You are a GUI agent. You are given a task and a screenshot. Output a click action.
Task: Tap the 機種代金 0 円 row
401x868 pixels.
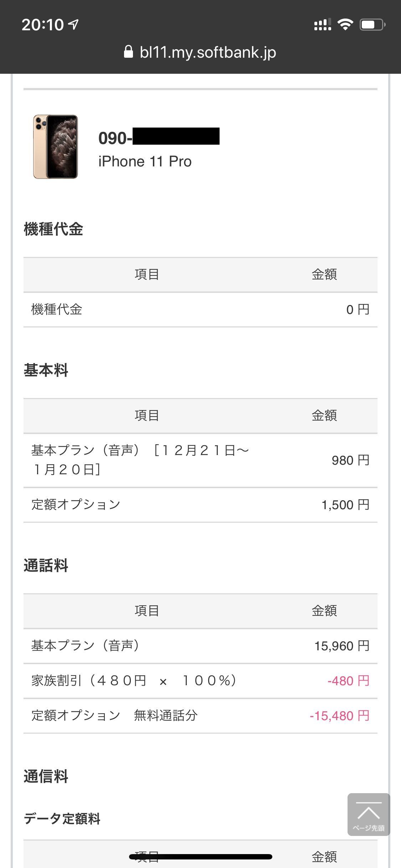[200, 309]
